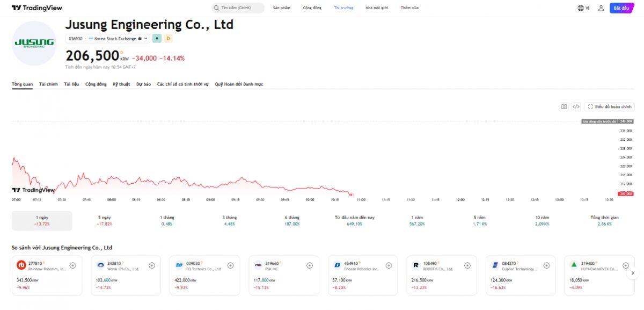Open the Nhà môi giới link
The width and height of the screenshot is (644, 310).
[x=377, y=8]
